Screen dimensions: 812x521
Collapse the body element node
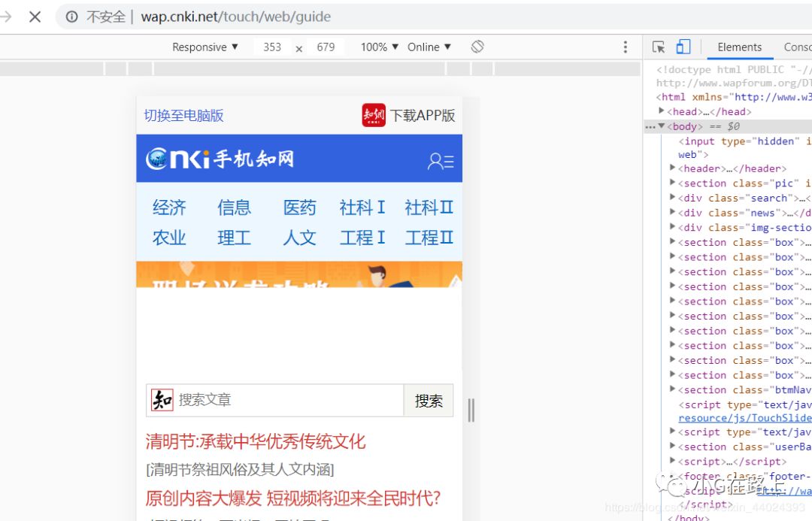coord(662,126)
